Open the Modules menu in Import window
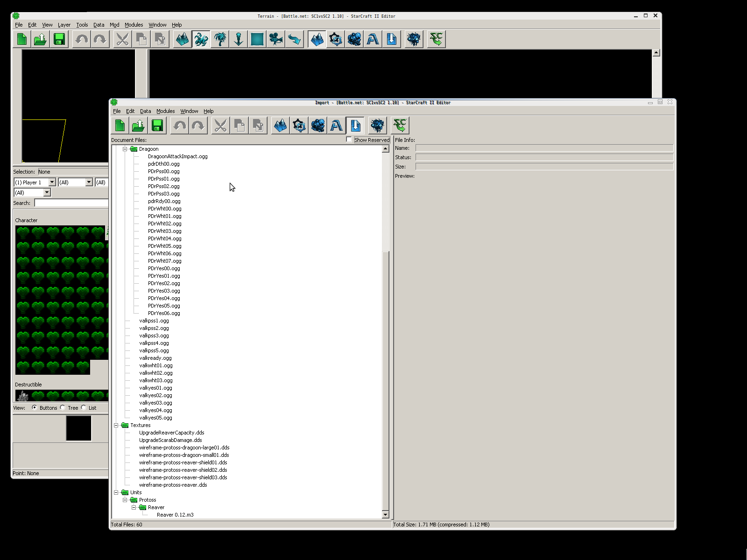 (165, 111)
